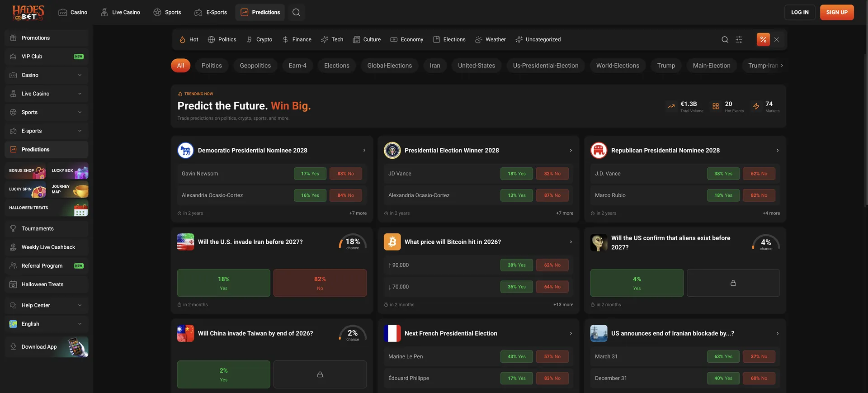Click the Democratic donkey icon
Screen dimensions: 868x393
185,150
